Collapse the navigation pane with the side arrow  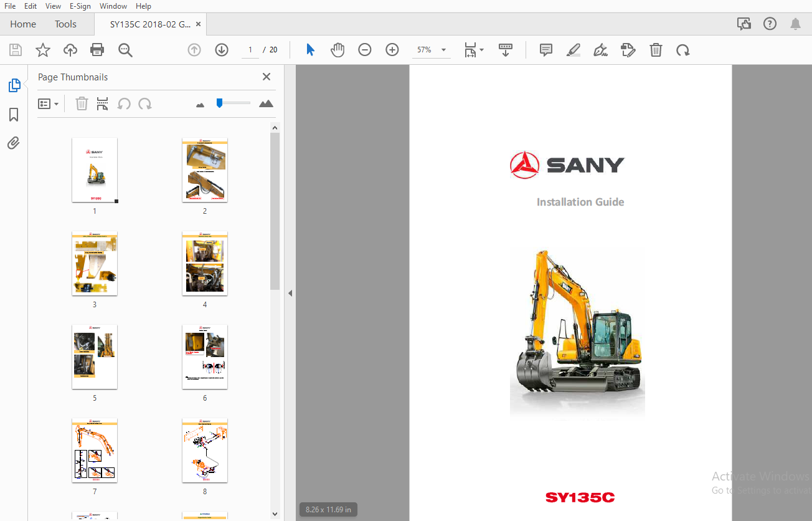point(290,293)
